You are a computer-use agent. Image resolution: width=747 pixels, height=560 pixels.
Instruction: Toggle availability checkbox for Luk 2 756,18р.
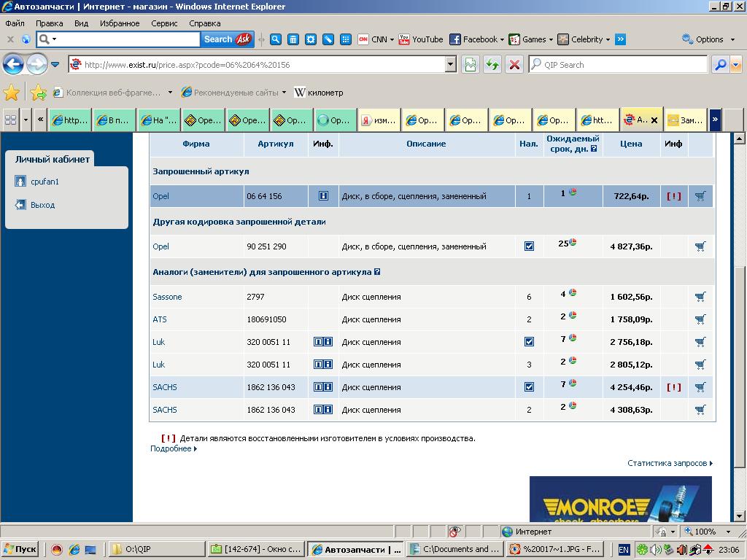529,342
